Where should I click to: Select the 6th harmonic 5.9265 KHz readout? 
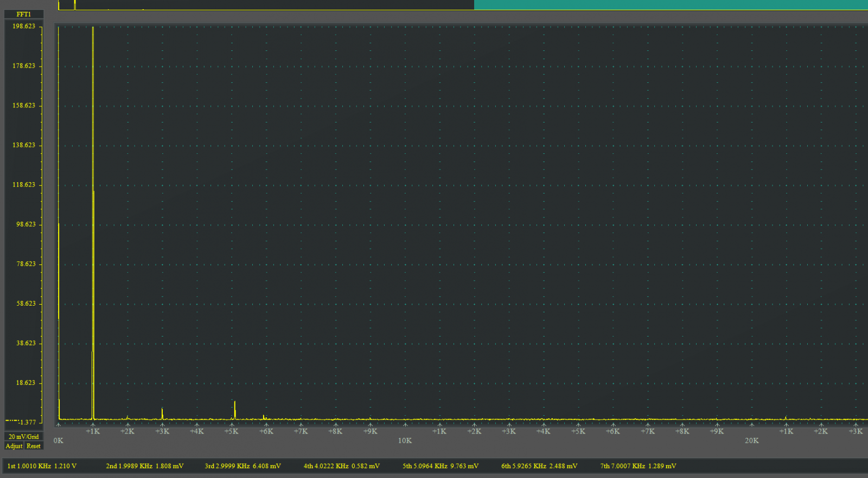[x=539, y=466]
